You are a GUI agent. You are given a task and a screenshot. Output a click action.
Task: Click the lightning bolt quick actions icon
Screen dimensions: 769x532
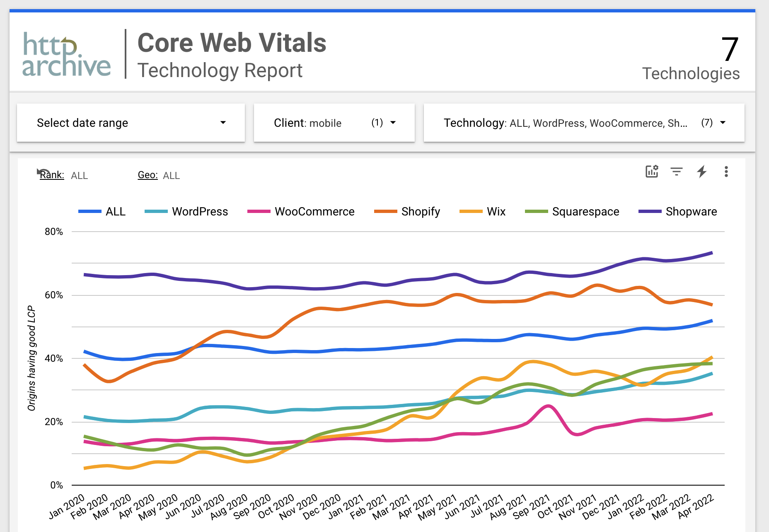pyautogui.click(x=701, y=171)
